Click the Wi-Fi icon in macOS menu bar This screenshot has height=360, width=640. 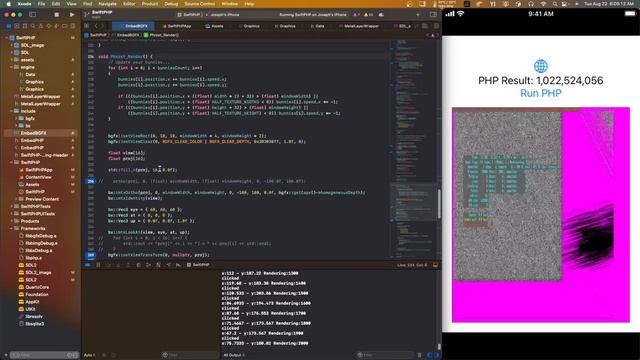(543, 4)
